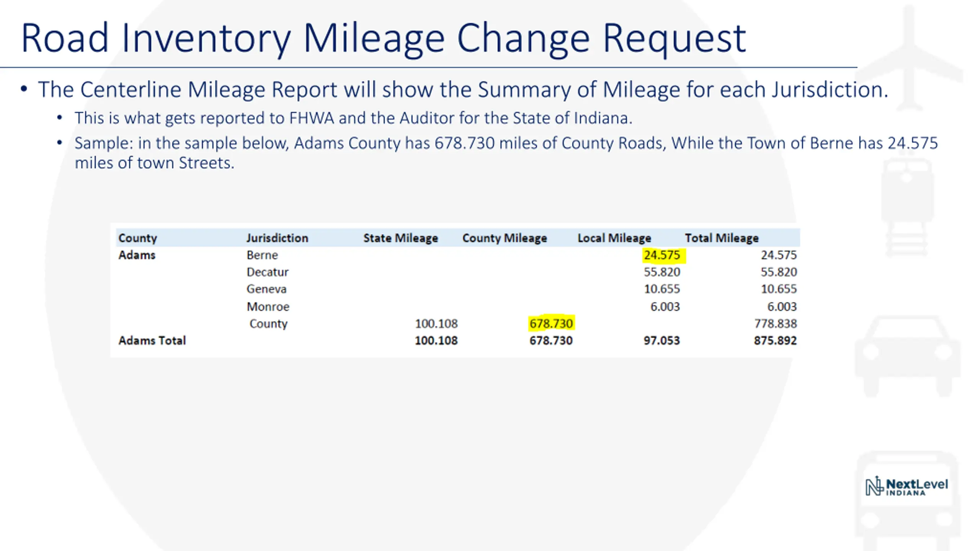Click Berne's total mileage 24.575
This screenshot has height=551, width=980.
779,255
